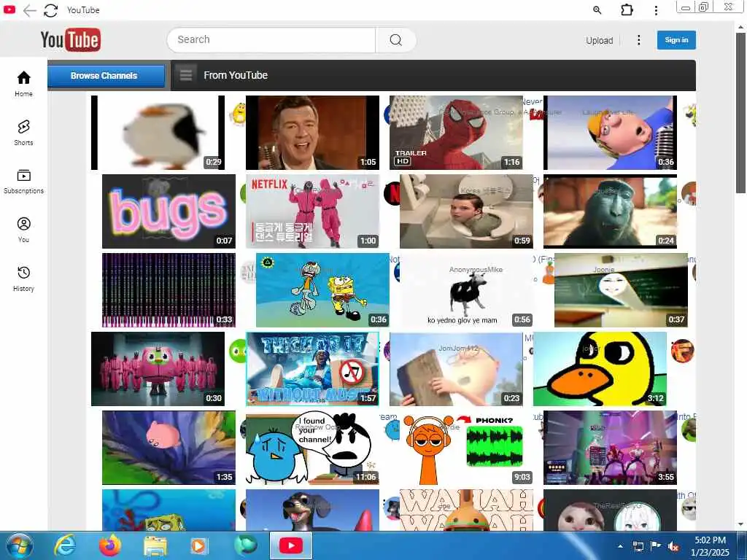Viewport: 747px width, 560px height.
Task: Open the browser extensions puzzle icon
Action: tap(627, 9)
